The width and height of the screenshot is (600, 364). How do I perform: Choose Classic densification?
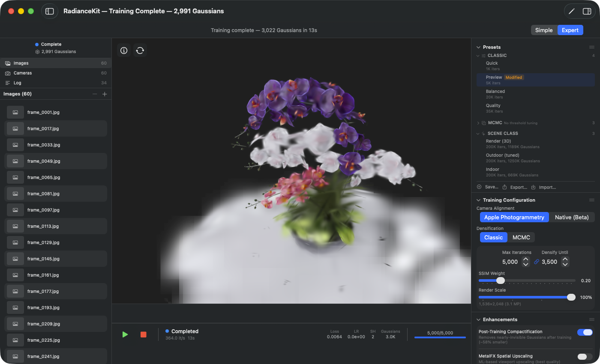[493, 237]
